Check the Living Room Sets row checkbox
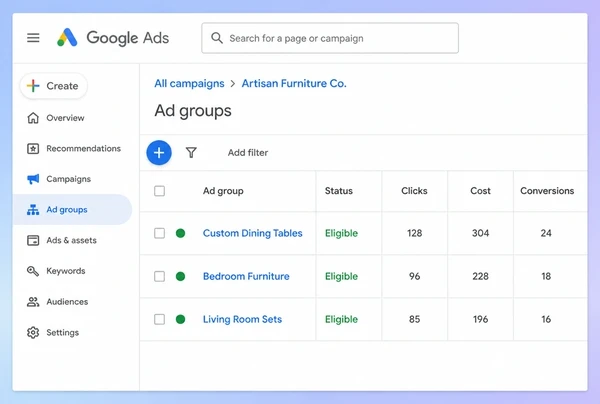The image size is (600, 404). [160, 319]
